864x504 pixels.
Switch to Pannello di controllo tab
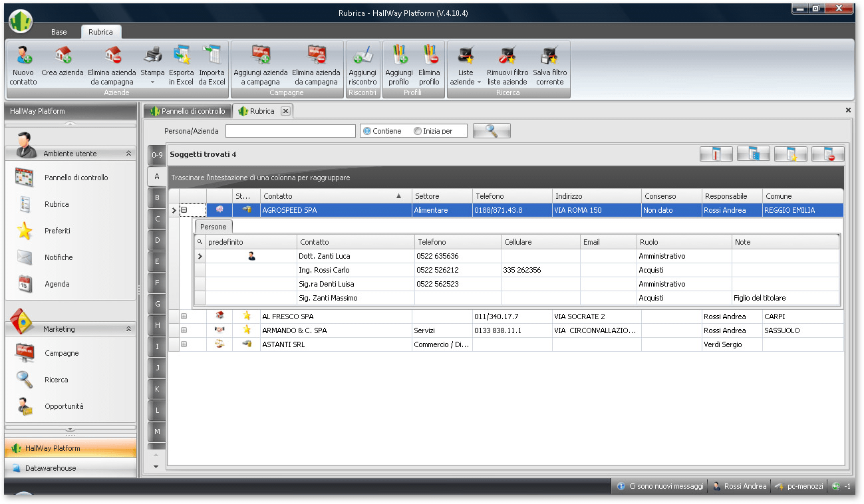tap(188, 111)
